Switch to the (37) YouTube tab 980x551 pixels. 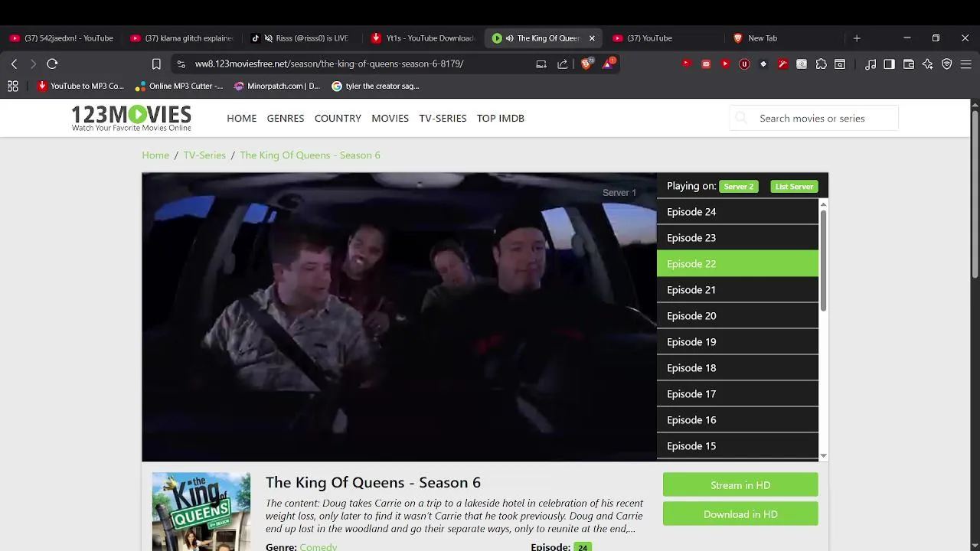pos(662,38)
